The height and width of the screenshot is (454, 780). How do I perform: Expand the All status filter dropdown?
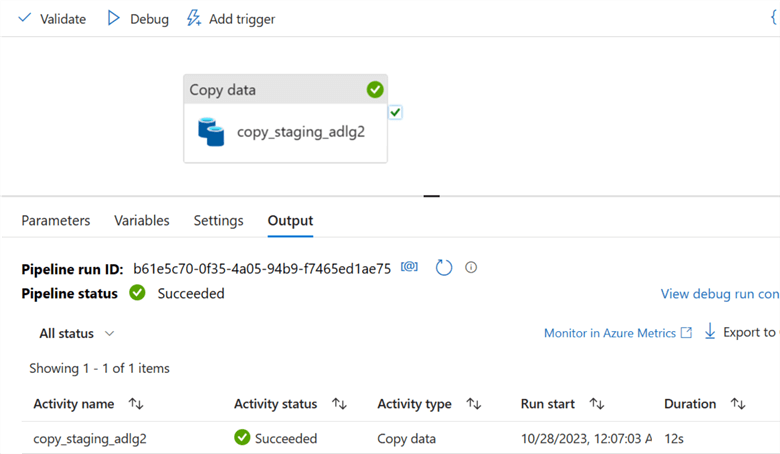click(x=77, y=333)
